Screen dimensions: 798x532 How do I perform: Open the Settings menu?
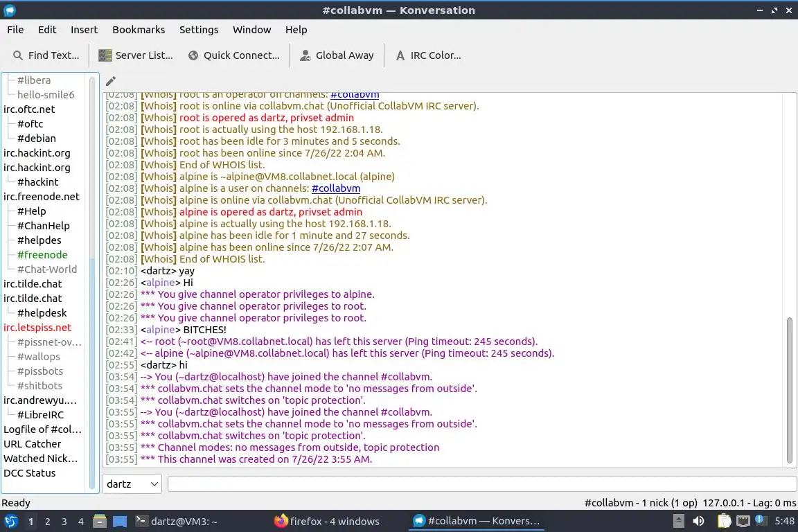click(199, 30)
